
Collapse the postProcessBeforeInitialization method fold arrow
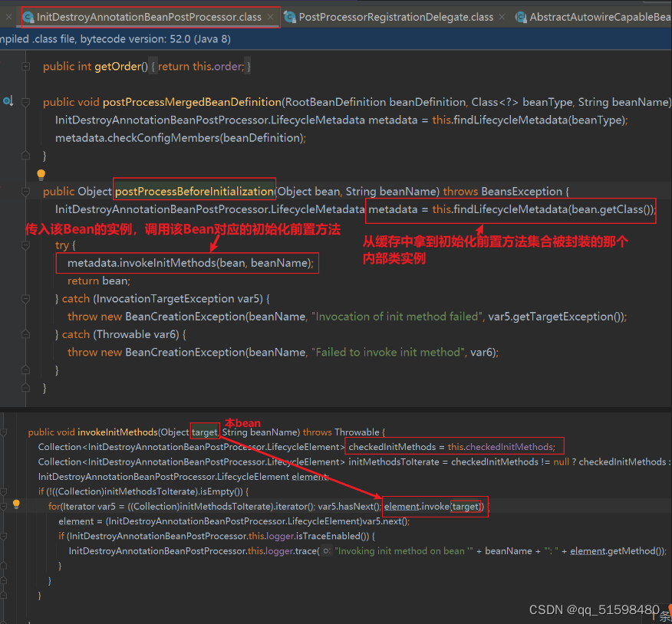coord(25,191)
